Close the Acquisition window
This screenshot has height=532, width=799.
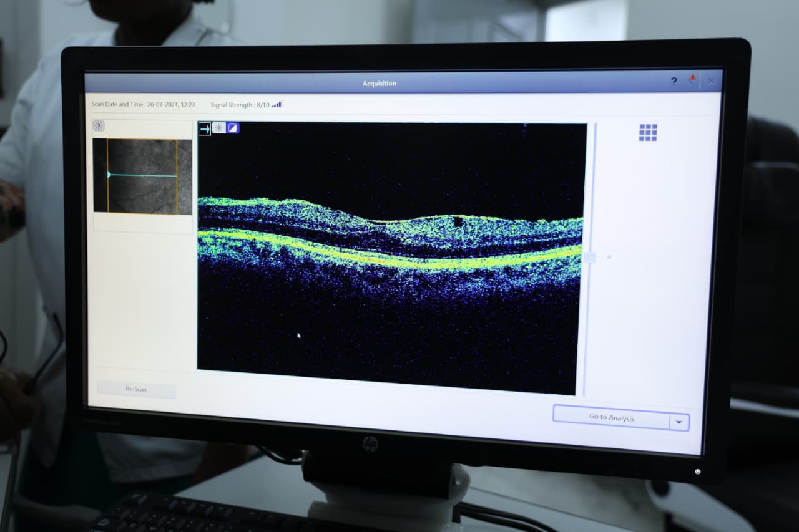coord(710,81)
